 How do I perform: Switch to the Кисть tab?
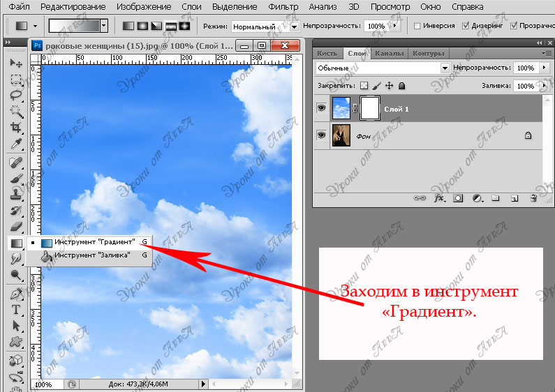coord(327,54)
